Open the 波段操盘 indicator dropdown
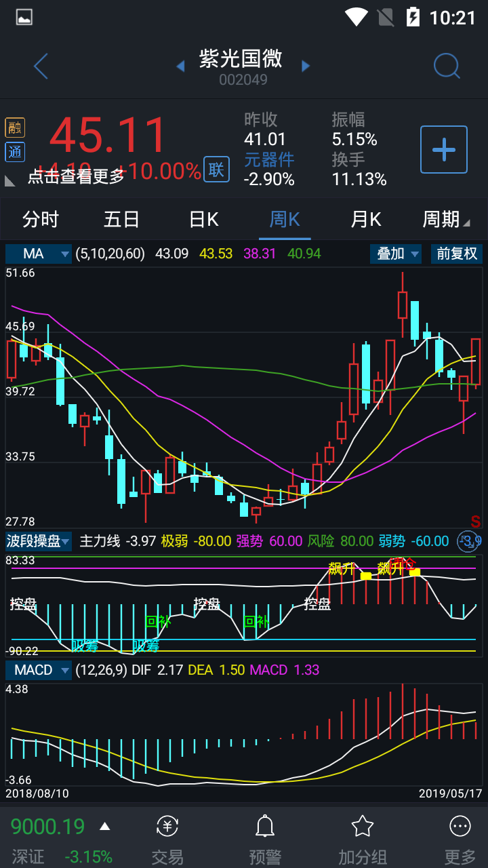 click(39, 540)
